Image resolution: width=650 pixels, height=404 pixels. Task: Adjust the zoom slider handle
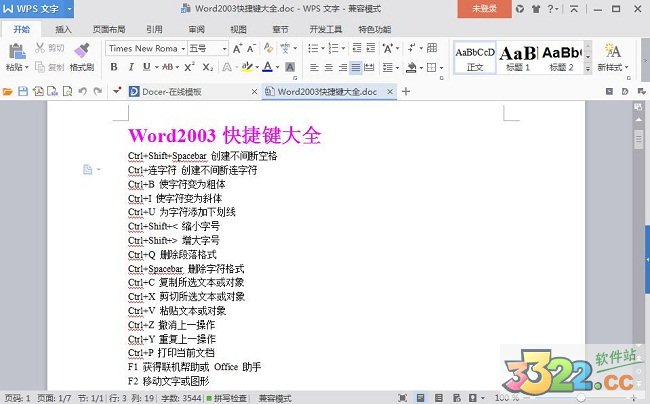tap(581, 398)
